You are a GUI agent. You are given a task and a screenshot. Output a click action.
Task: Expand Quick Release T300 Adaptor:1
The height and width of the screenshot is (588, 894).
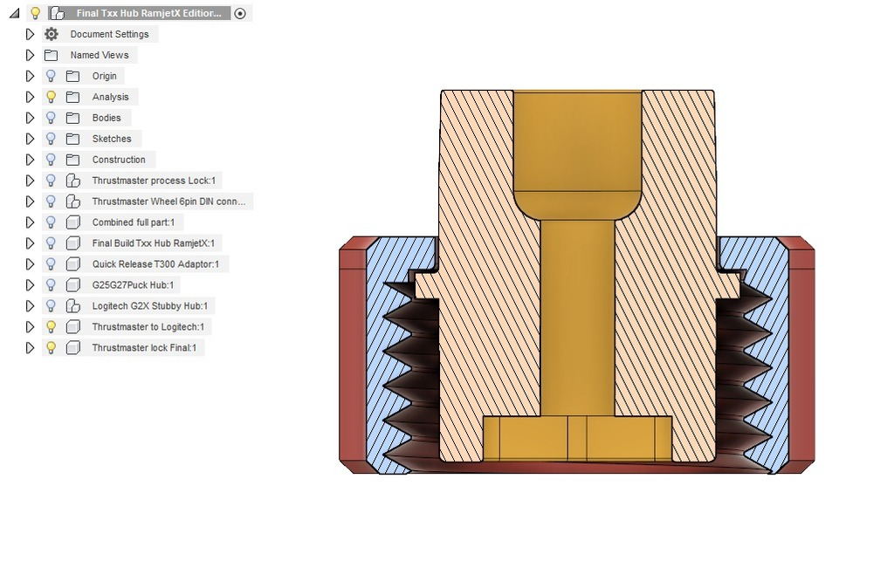coord(30,264)
